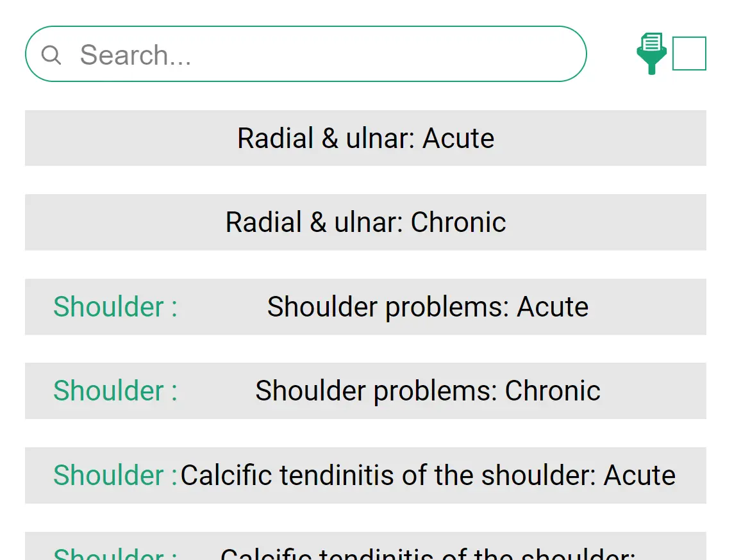Choose Shoulder problems: Chronic
The image size is (741, 560).
[x=428, y=391]
